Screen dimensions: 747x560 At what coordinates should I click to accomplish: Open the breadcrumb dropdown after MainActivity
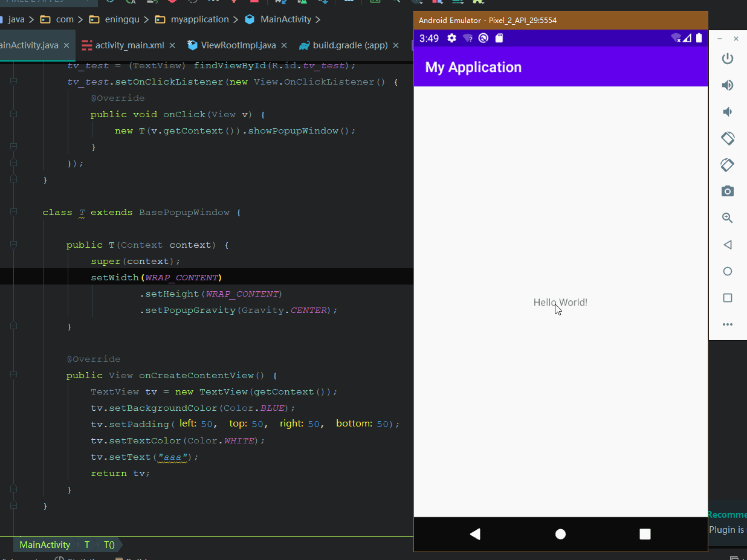[319, 19]
